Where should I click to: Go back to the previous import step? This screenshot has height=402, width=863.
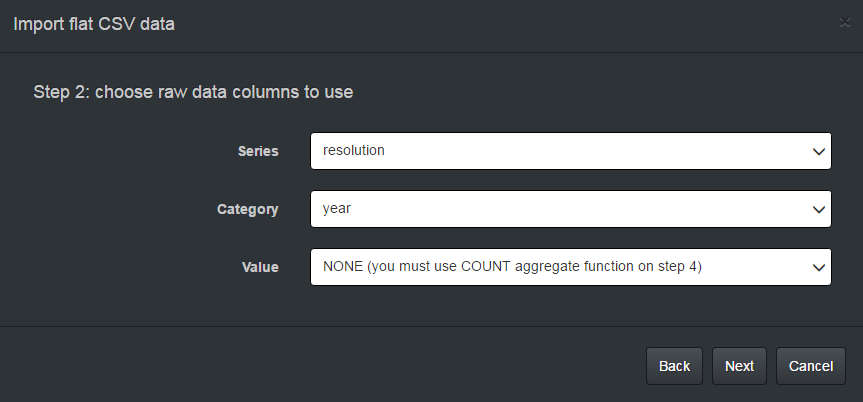[x=675, y=366]
